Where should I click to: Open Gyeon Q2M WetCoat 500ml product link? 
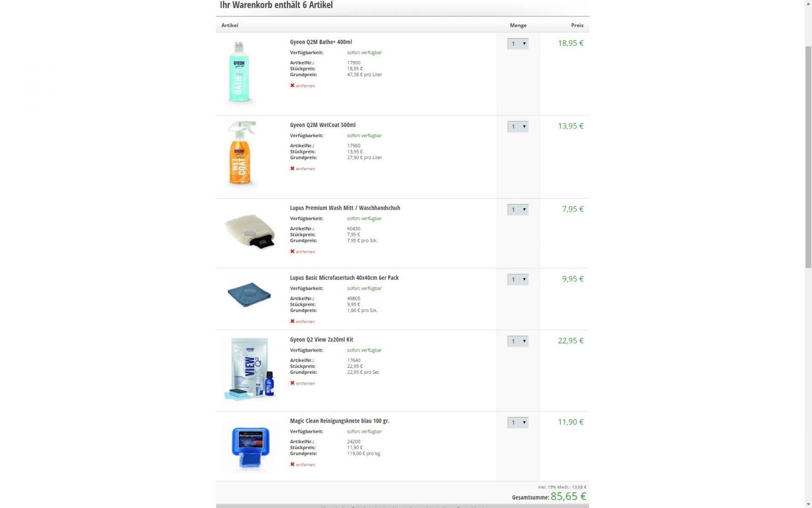(323, 125)
